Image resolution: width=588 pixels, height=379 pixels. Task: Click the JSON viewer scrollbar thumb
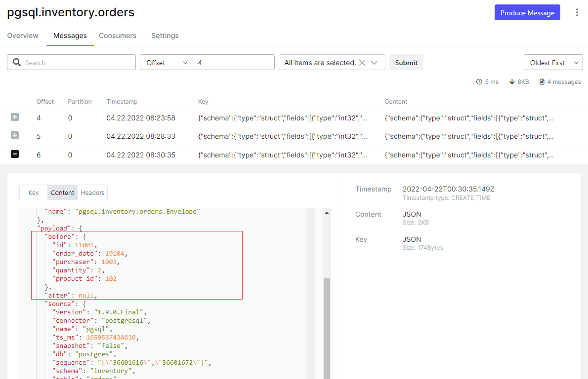click(x=327, y=329)
